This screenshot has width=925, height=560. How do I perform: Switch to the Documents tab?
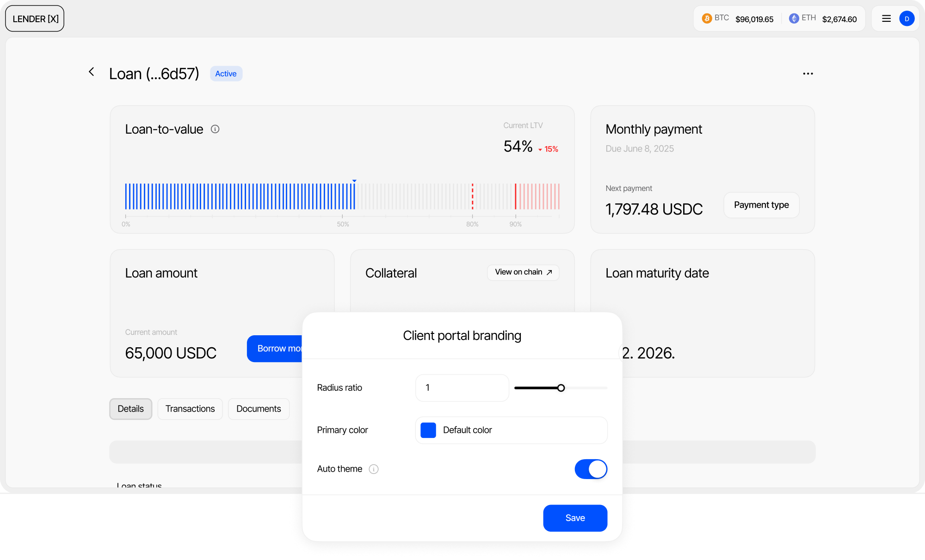tap(259, 409)
